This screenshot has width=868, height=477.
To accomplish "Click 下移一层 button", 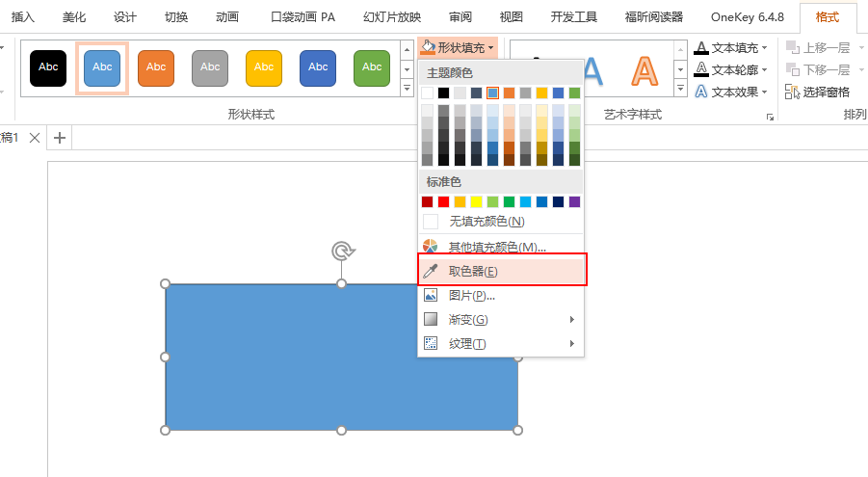I will point(818,69).
